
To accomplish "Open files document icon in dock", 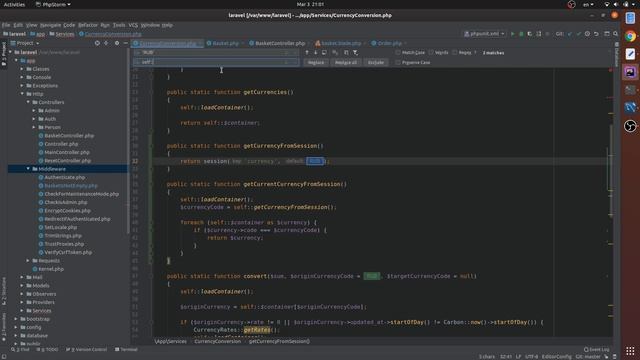I will [x=630, y=18].
